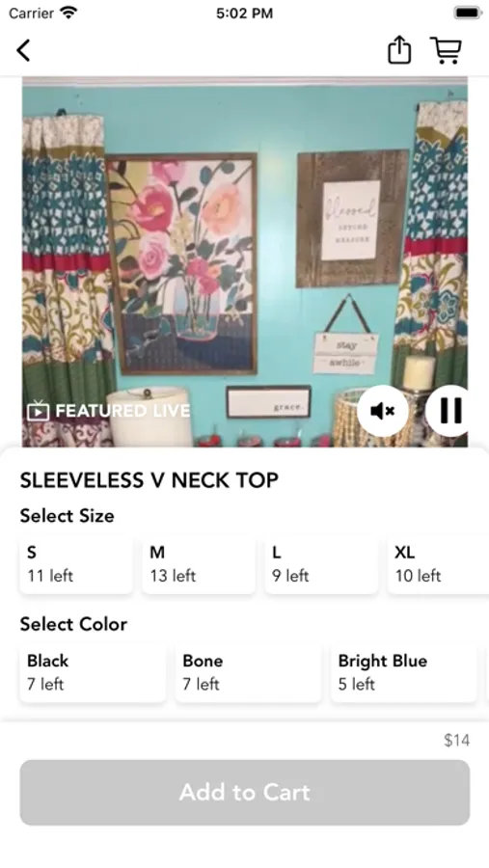Select the Bone color option
This screenshot has width=489, height=868.
click(x=248, y=672)
